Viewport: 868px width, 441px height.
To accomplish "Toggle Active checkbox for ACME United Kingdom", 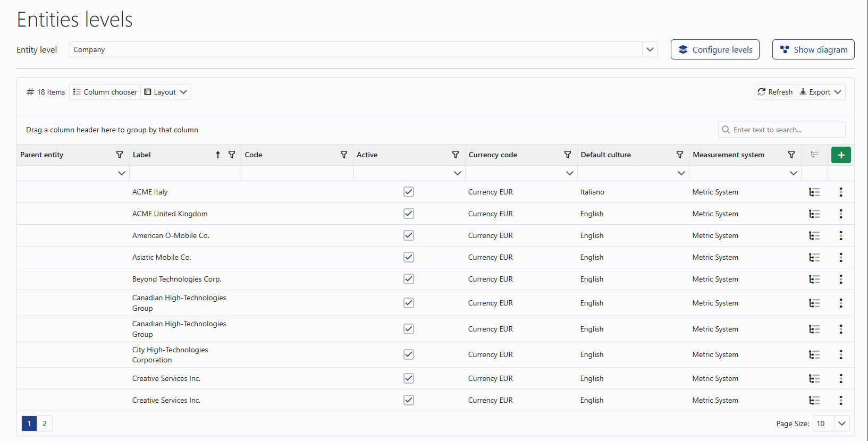I will pyautogui.click(x=408, y=214).
